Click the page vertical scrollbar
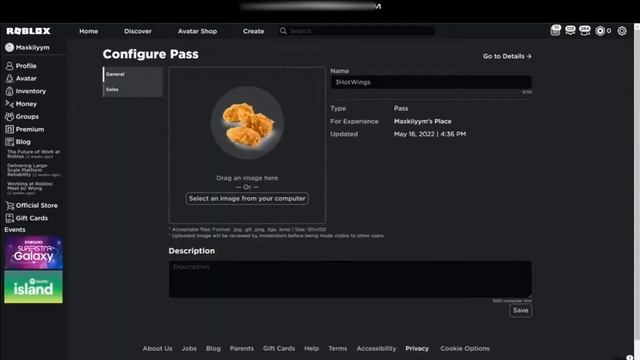640x360 pixels. point(637,181)
